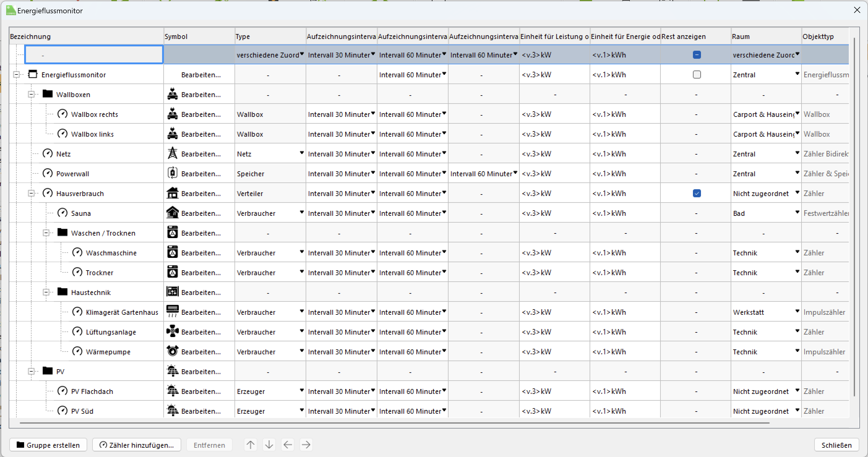Click the move up arrow button

[x=250, y=445]
